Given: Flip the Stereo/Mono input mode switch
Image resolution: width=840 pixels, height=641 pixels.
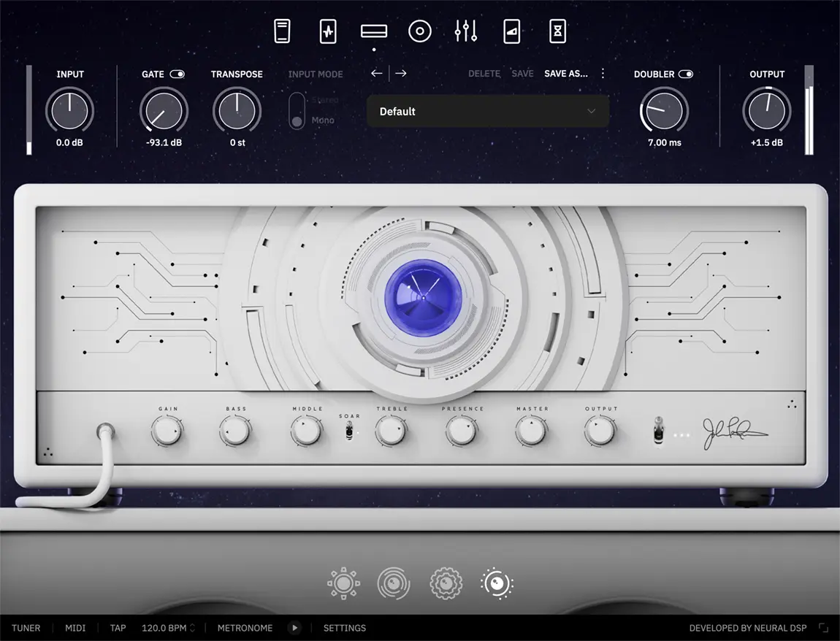Looking at the screenshot, I should coord(297,111).
